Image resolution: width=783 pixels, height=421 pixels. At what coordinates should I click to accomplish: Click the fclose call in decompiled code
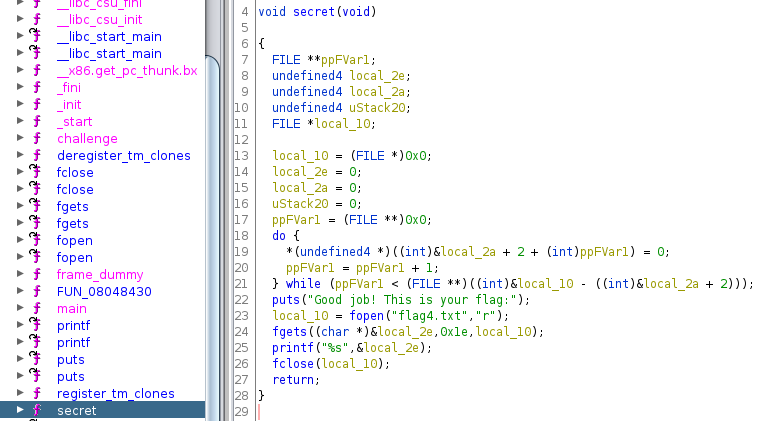tap(293, 364)
